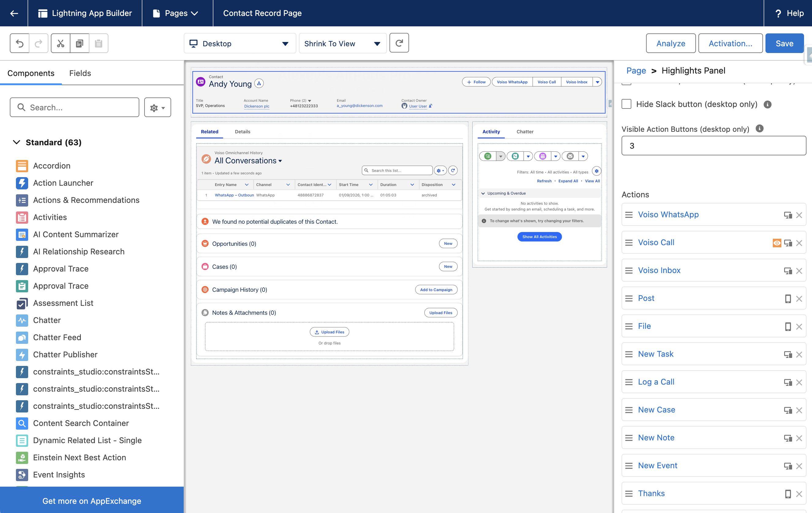Expand the All Conversations list view picker
812x513 pixels.
point(280,161)
